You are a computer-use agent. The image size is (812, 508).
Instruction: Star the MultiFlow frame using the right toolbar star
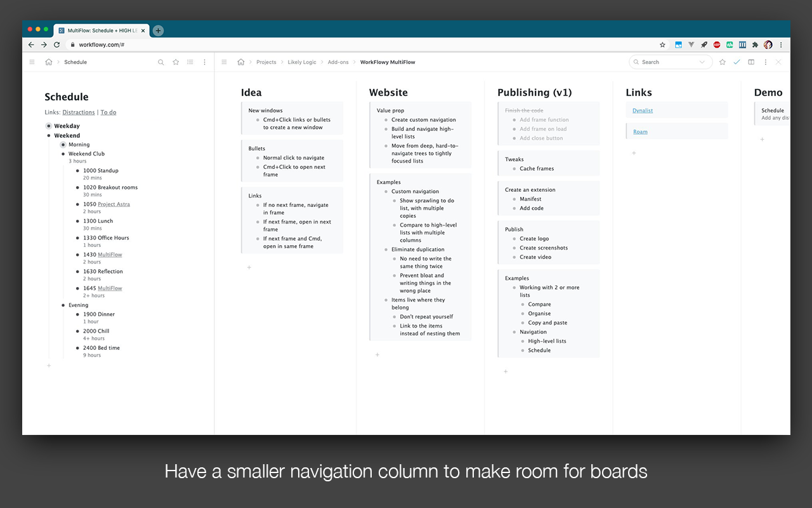point(723,62)
